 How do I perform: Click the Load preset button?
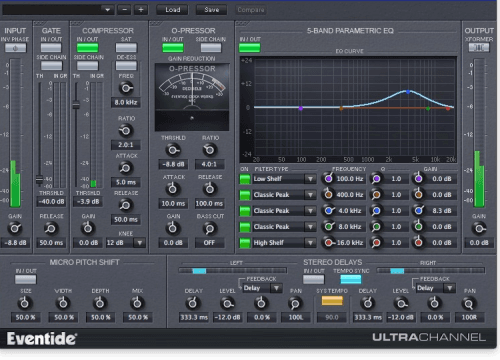pos(172,10)
